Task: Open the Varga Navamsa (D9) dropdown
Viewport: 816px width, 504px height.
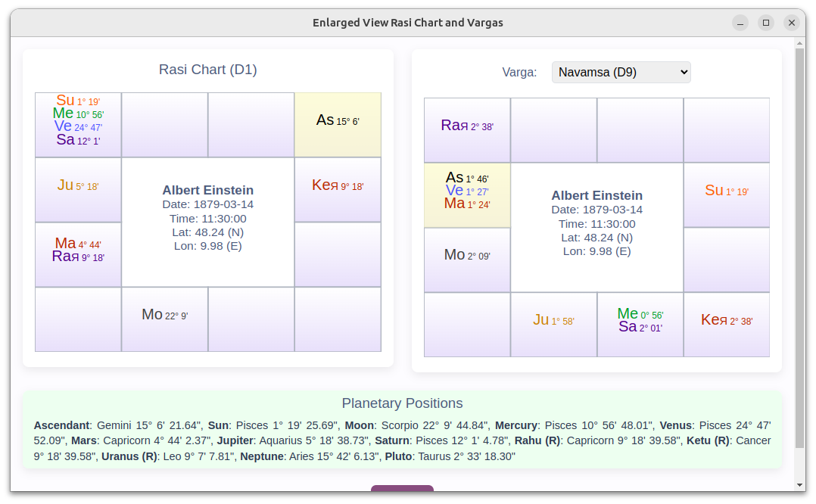Action: tap(621, 73)
